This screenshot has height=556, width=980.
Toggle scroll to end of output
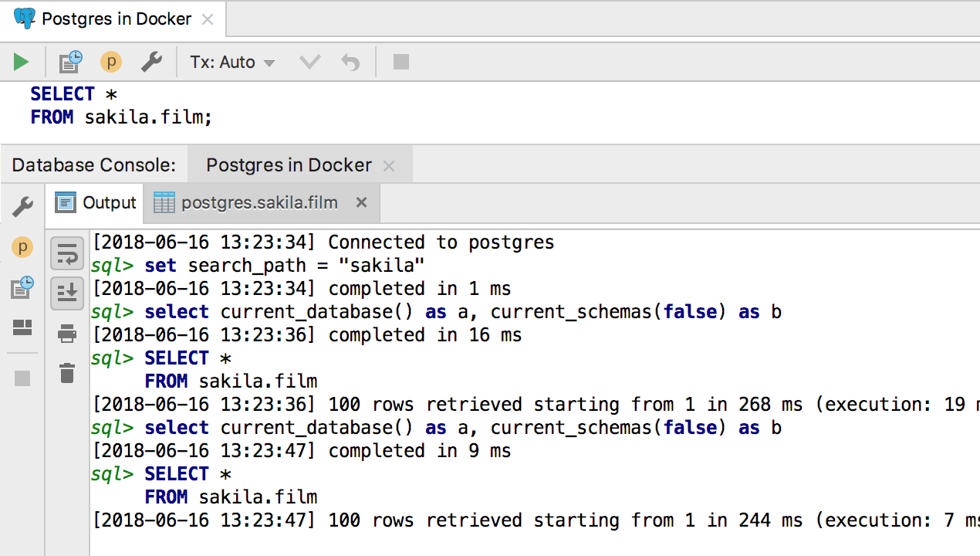[67, 293]
